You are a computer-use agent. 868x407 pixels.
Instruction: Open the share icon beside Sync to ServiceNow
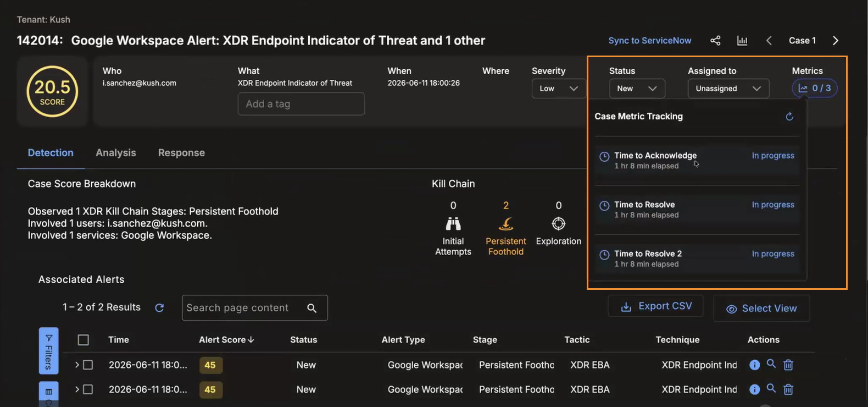[x=715, y=41]
